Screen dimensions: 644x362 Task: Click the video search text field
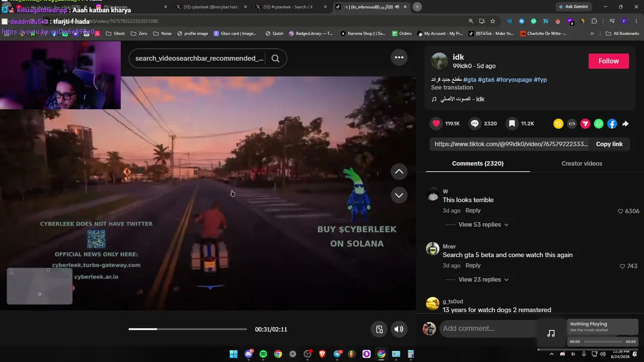coord(199,58)
